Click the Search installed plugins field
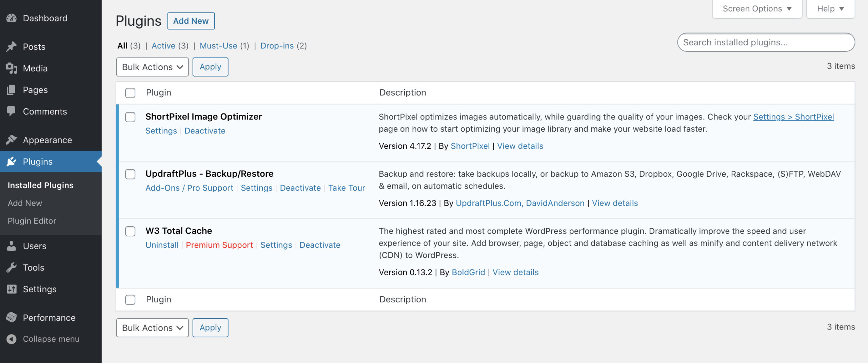This screenshot has width=868, height=363. pos(766,42)
